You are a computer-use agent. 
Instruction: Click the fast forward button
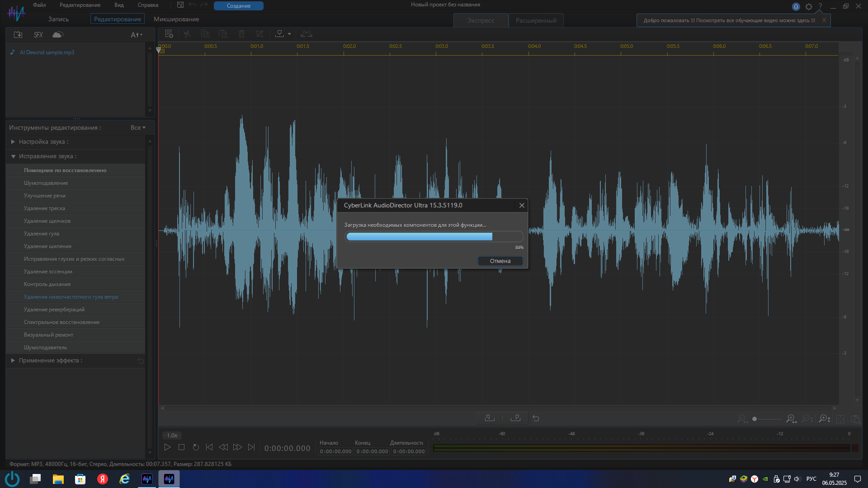[237, 447]
